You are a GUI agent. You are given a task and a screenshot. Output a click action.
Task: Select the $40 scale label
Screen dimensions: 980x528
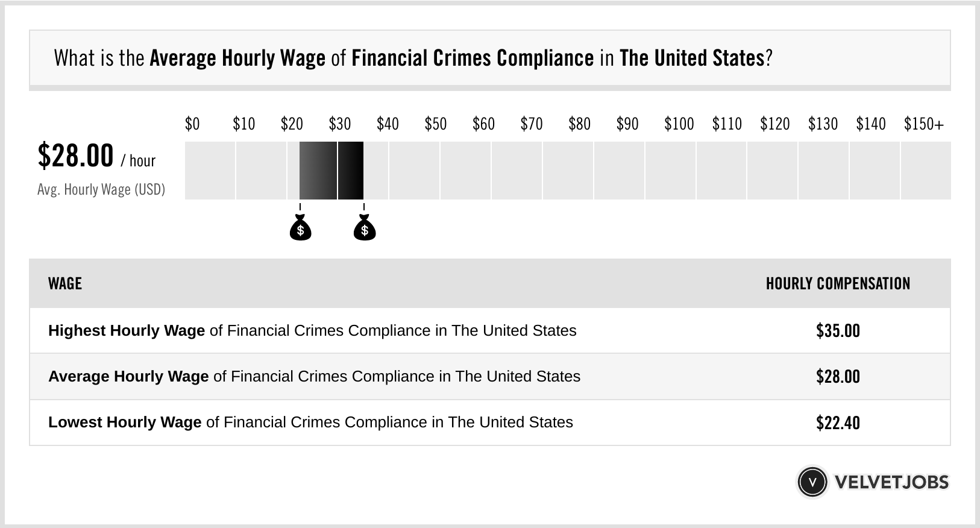(388, 124)
